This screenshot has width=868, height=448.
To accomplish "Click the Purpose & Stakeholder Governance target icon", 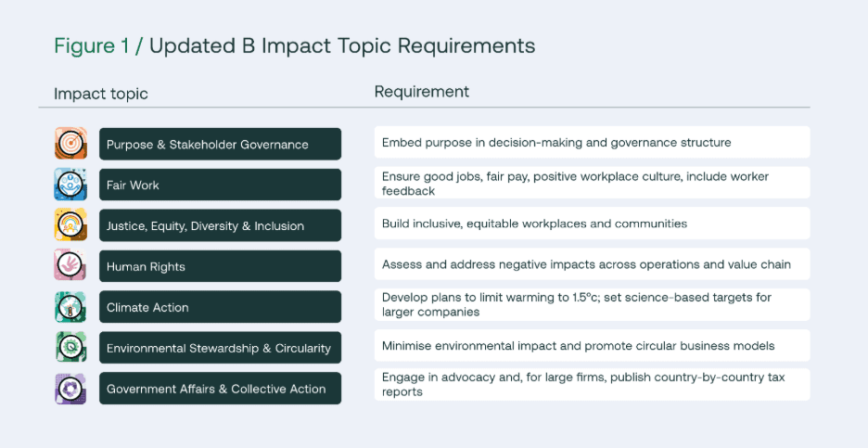I will [x=70, y=144].
